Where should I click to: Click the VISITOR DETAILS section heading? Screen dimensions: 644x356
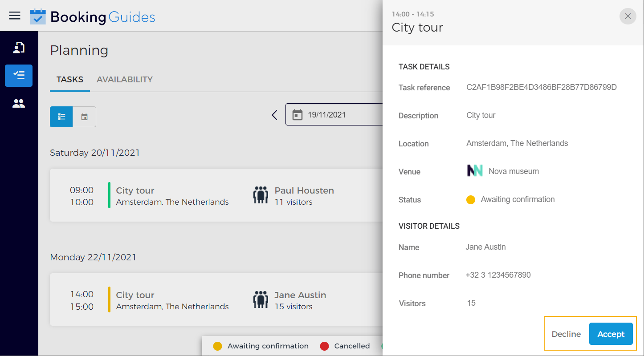(429, 226)
